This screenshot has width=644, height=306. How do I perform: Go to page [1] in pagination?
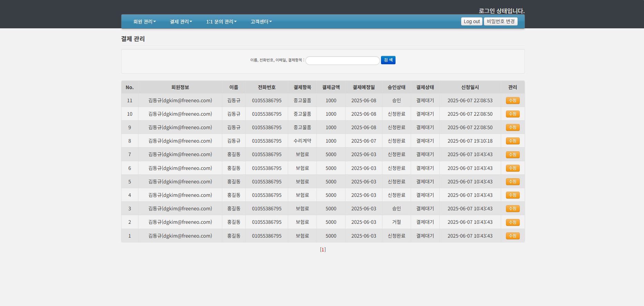tap(323, 249)
